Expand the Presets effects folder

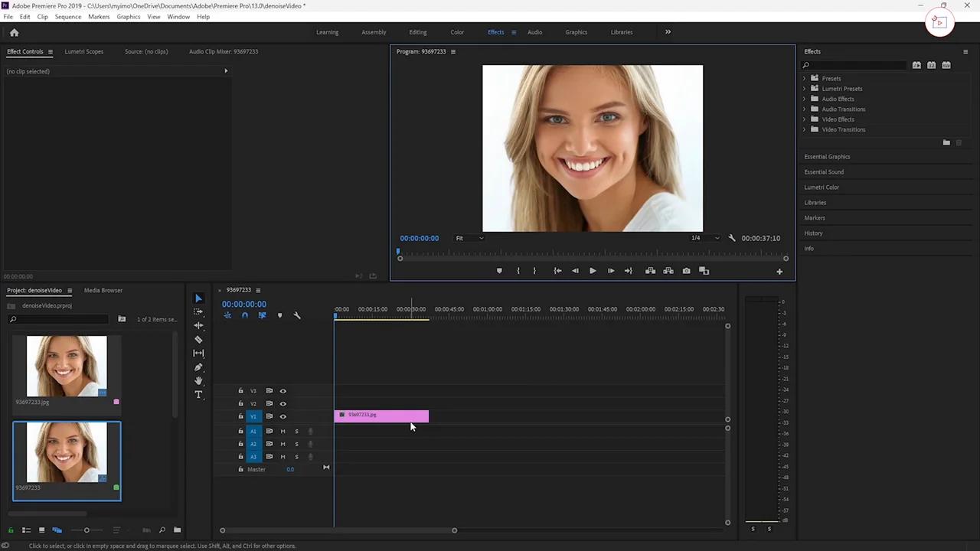804,78
